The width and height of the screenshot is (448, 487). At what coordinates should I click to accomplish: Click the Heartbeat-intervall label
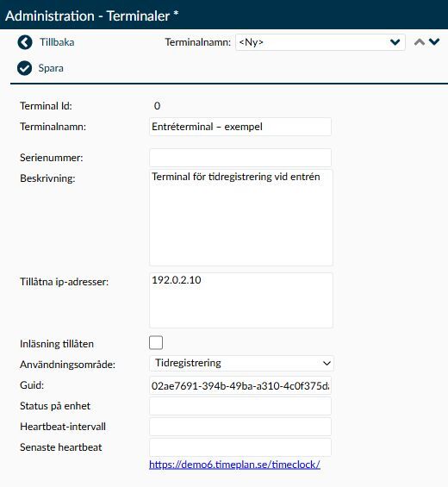coord(63,427)
